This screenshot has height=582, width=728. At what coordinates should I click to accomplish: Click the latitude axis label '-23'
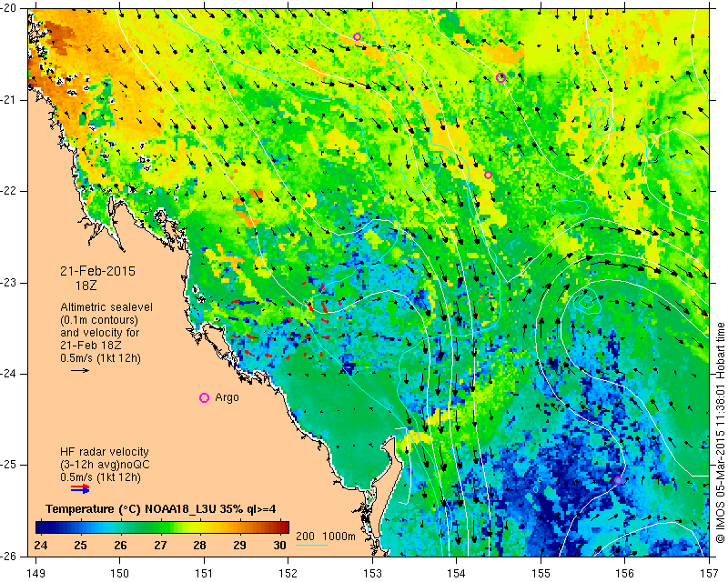(8, 283)
